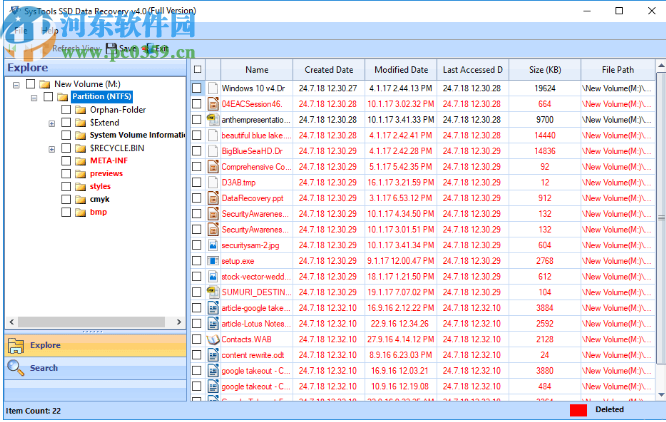Switch to the Explore pane tab

point(96,345)
